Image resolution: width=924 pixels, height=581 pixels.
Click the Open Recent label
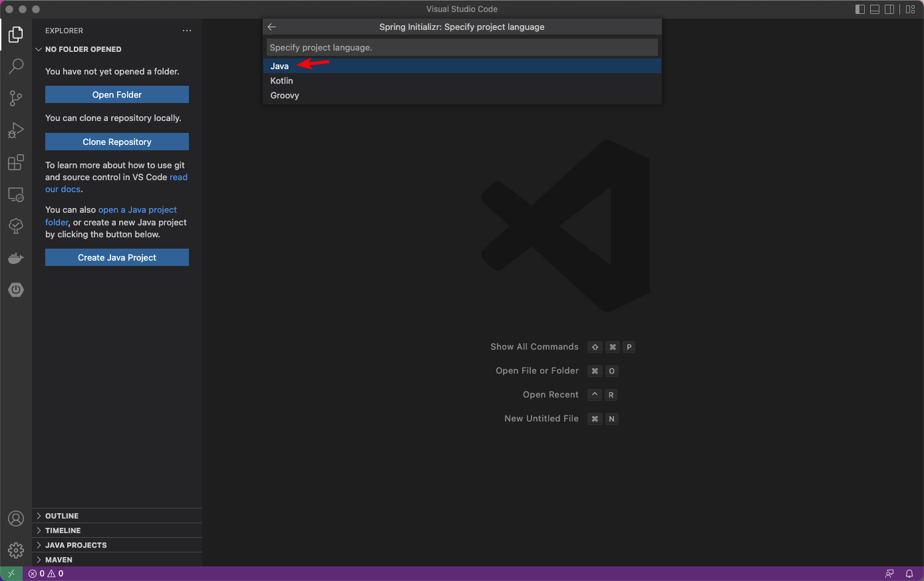click(551, 395)
